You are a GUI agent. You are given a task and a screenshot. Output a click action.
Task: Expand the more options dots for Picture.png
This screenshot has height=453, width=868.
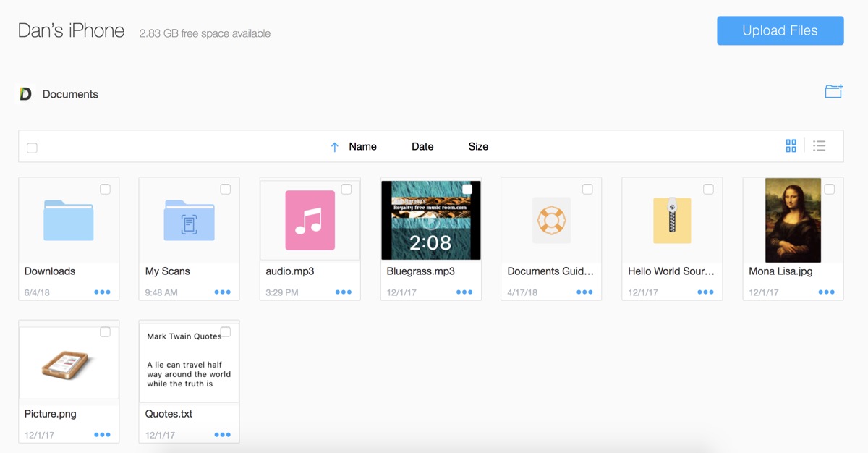[x=102, y=435]
